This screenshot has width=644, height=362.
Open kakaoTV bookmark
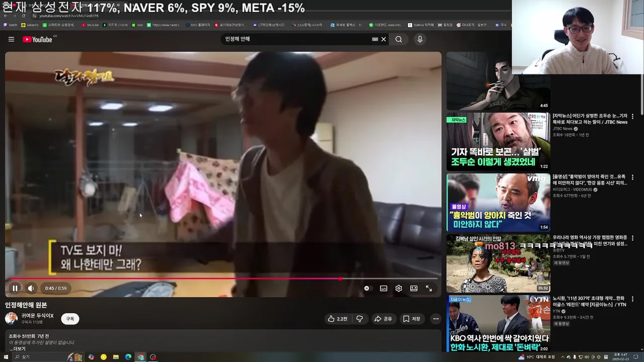(30, 25)
